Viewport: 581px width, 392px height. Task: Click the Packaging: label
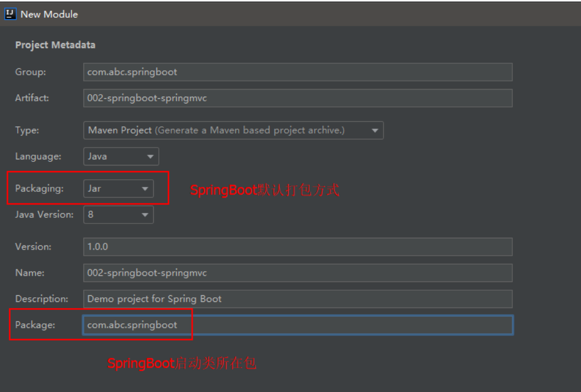[39, 189]
